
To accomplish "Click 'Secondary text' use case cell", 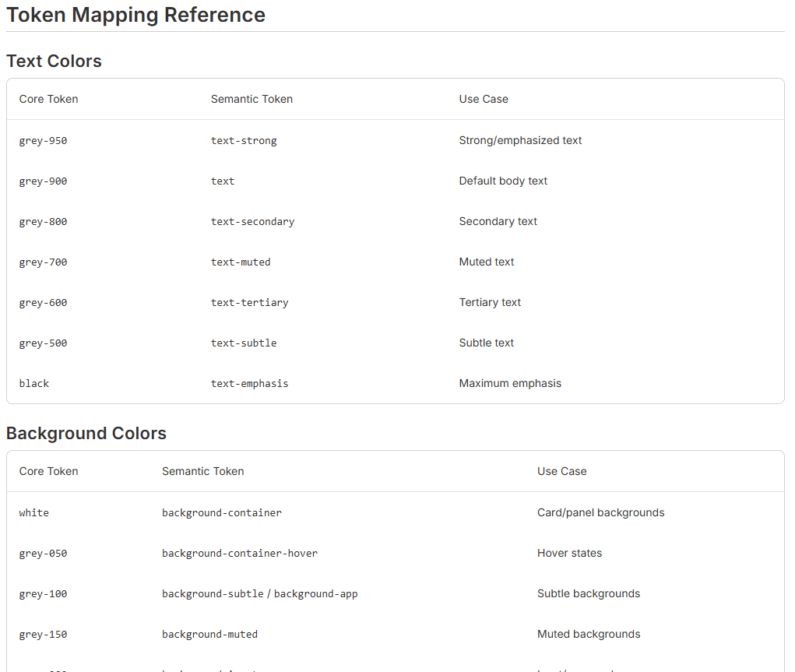I will point(498,222).
